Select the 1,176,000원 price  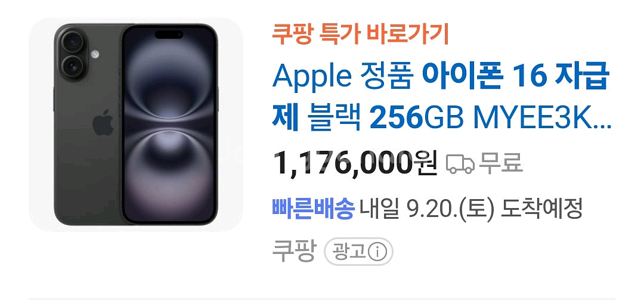coord(355,163)
